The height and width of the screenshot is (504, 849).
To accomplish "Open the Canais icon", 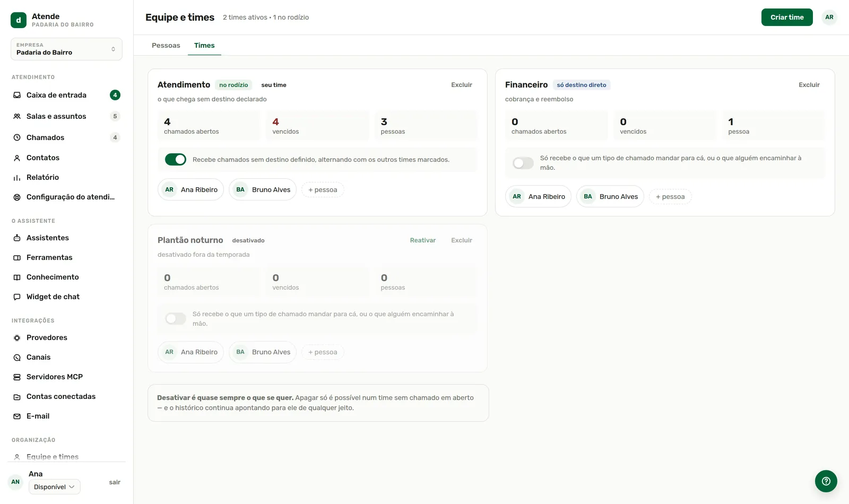I will click(x=17, y=357).
